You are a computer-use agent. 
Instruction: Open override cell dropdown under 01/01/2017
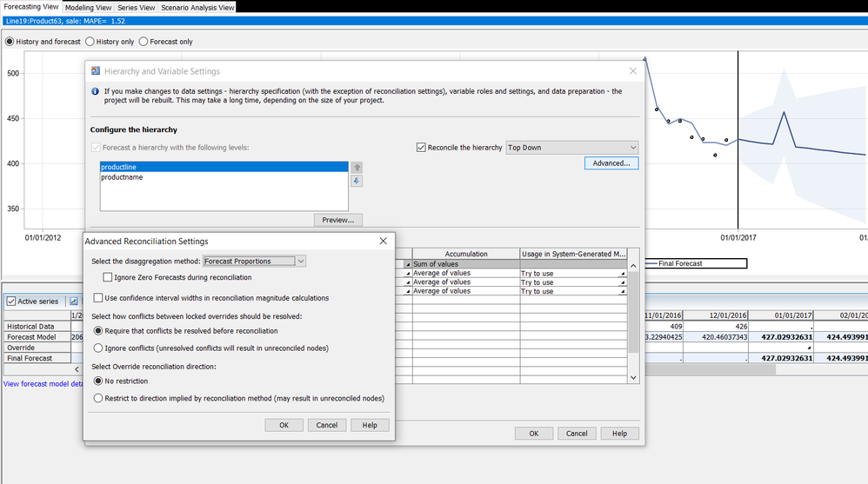pos(810,348)
